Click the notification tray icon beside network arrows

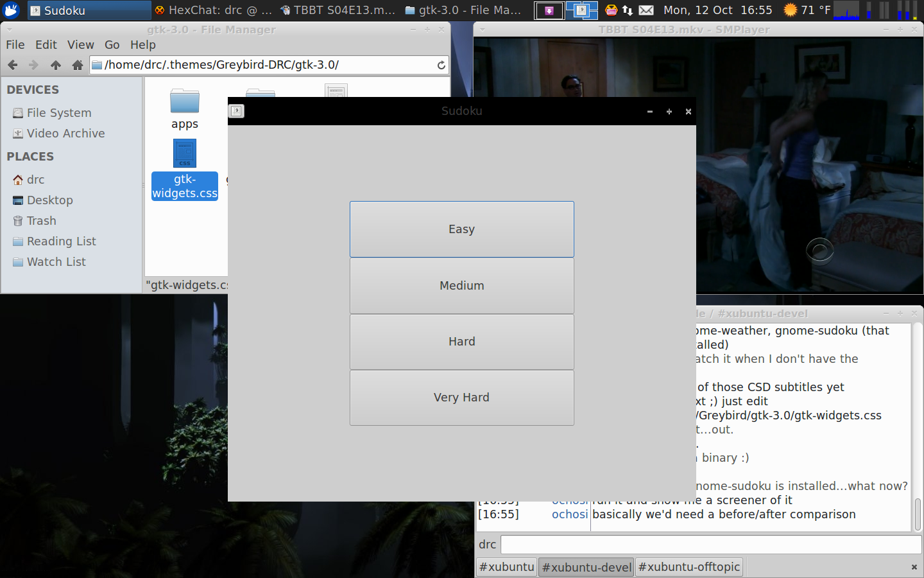(612, 10)
